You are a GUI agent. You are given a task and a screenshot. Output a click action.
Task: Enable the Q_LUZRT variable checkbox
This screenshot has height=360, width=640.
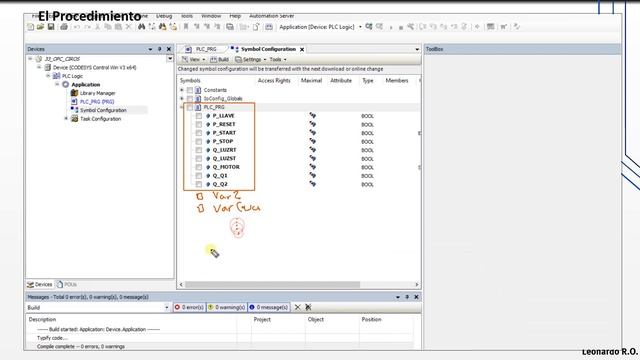pyautogui.click(x=199, y=150)
